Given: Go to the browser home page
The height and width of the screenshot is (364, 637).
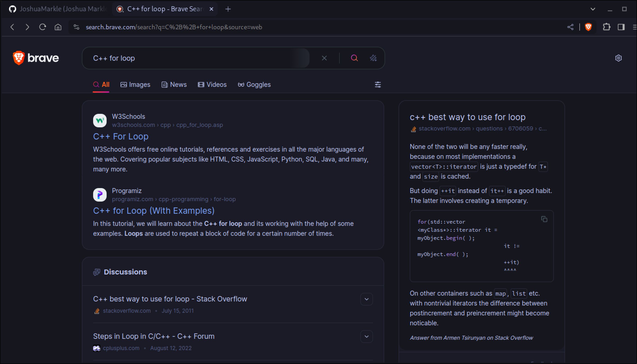Looking at the screenshot, I should tap(58, 27).
